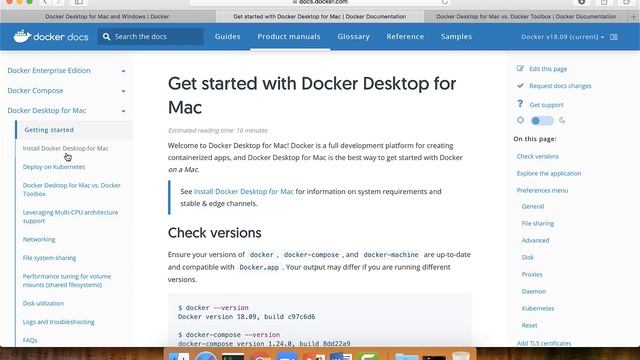Jump to Disk in page outline

pyautogui.click(x=527, y=258)
